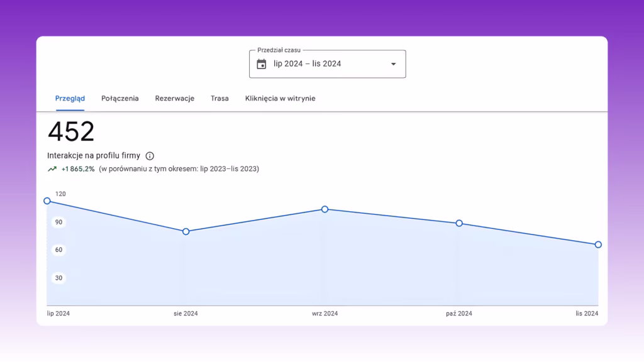644x362 pixels.
Task: Switch to the Przegląd tab
Action: 70,99
